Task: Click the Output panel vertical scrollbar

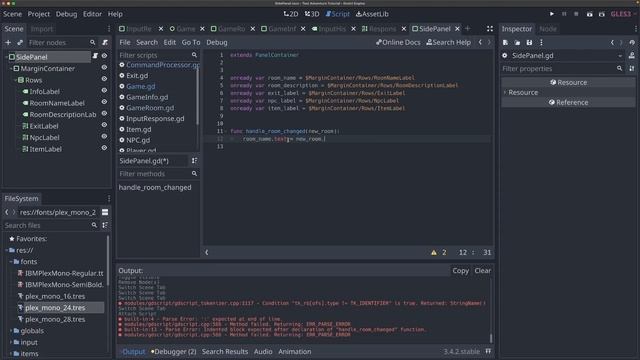Action: click(491, 309)
